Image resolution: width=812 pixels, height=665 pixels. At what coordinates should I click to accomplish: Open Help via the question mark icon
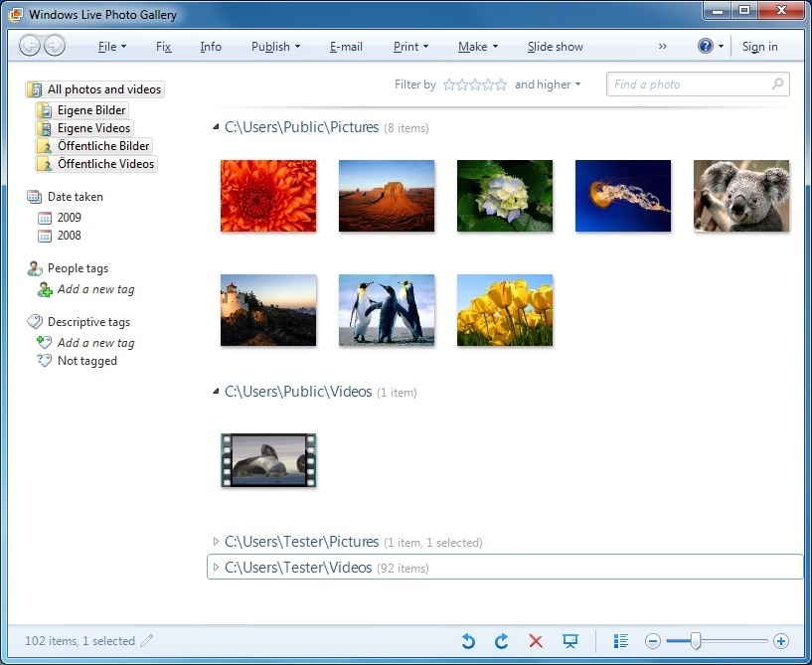pyautogui.click(x=706, y=46)
